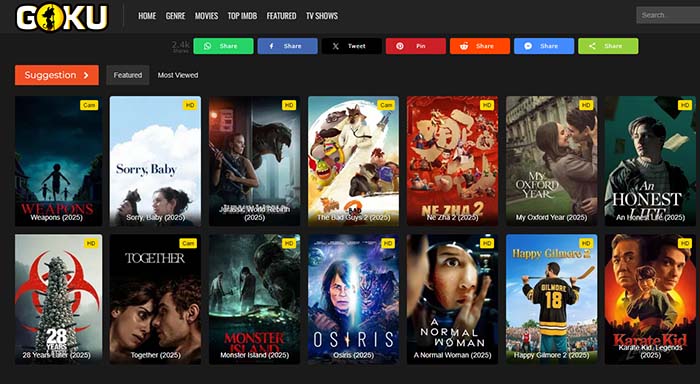Open the 28 Years Later (2025) poster
This screenshot has height=384, width=700.
coord(58,299)
